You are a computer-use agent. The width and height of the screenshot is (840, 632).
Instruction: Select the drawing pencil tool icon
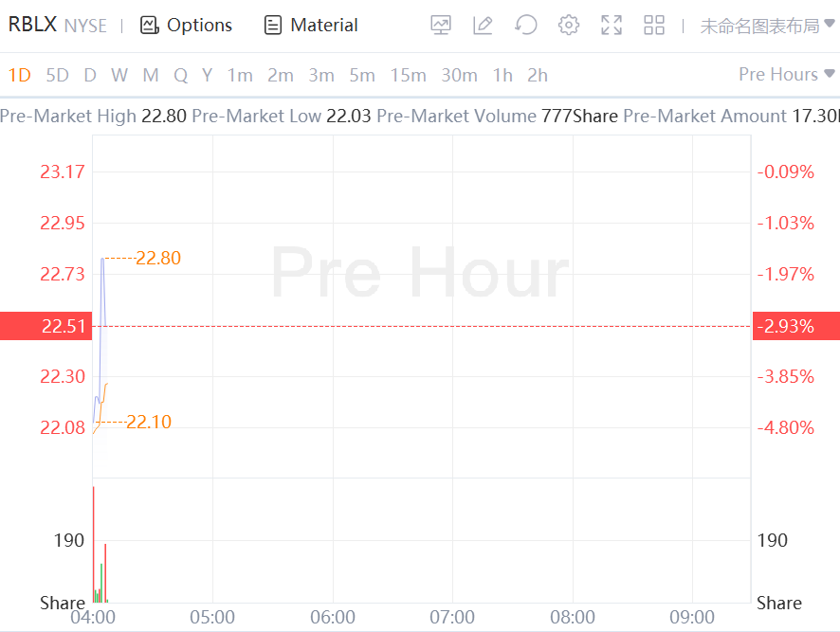click(483, 26)
